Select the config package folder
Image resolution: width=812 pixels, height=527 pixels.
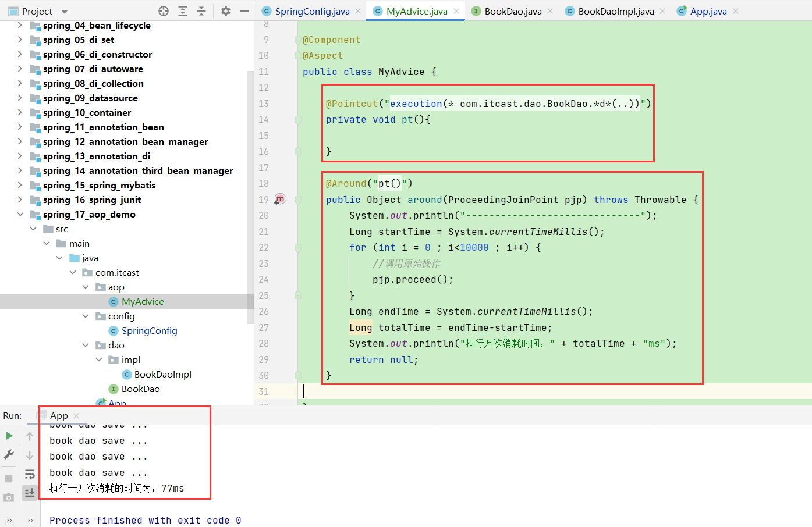(x=121, y=316)
